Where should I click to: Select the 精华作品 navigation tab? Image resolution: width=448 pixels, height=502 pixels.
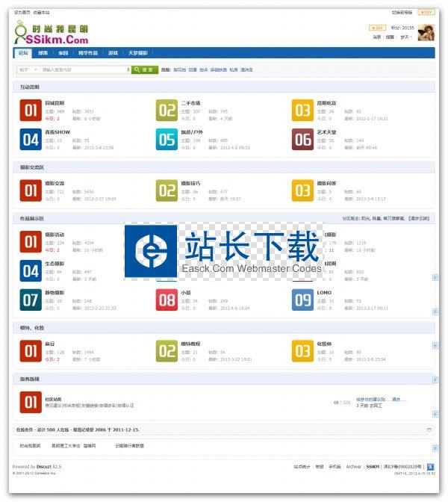[x=88, y=53]
